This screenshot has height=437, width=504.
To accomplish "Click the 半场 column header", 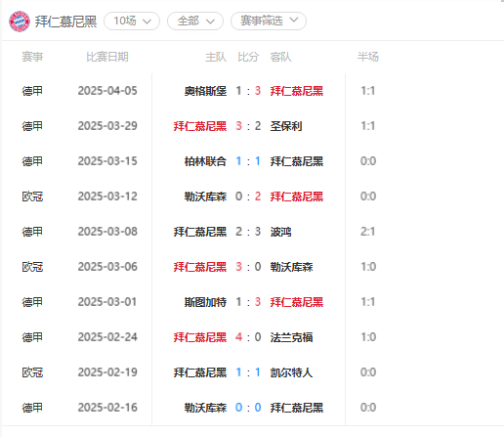I will 368,57.
